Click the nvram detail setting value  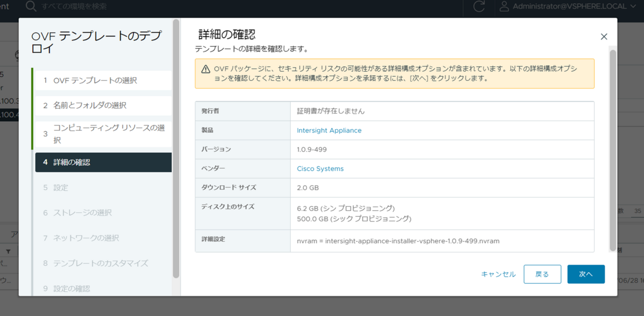coord(398,241)
